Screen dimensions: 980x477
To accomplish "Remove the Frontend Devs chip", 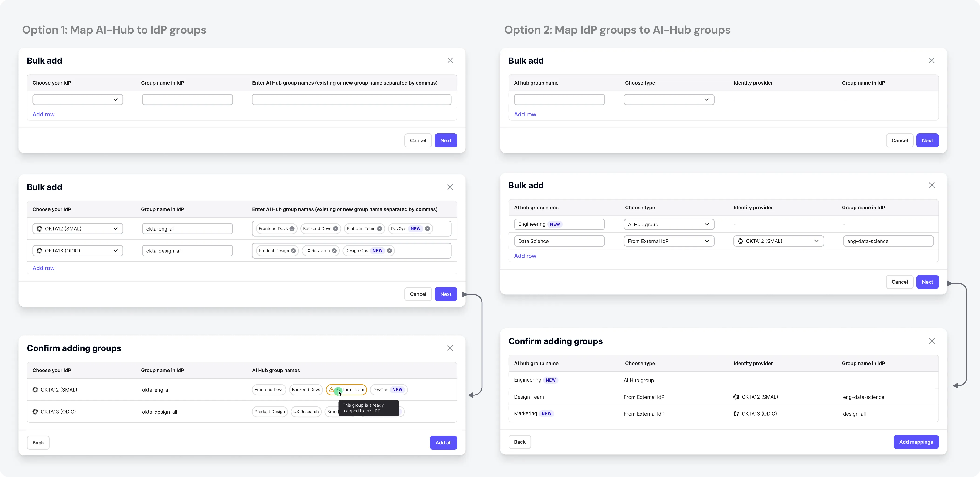I will click(x=292, y=229).
